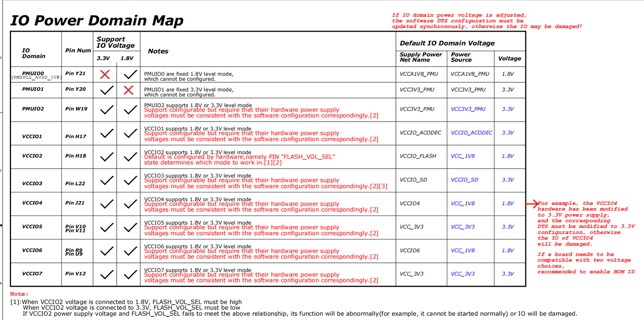The image size is (644, 320).
Task: Click the IO Power Domain Map title
Action: [97, 21]
